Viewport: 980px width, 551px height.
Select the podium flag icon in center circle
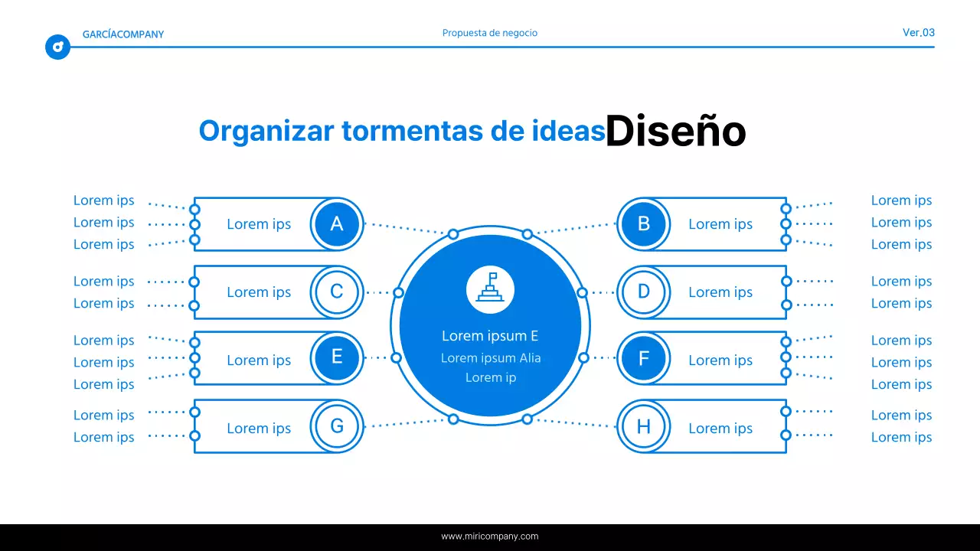(x=490, y=288)
